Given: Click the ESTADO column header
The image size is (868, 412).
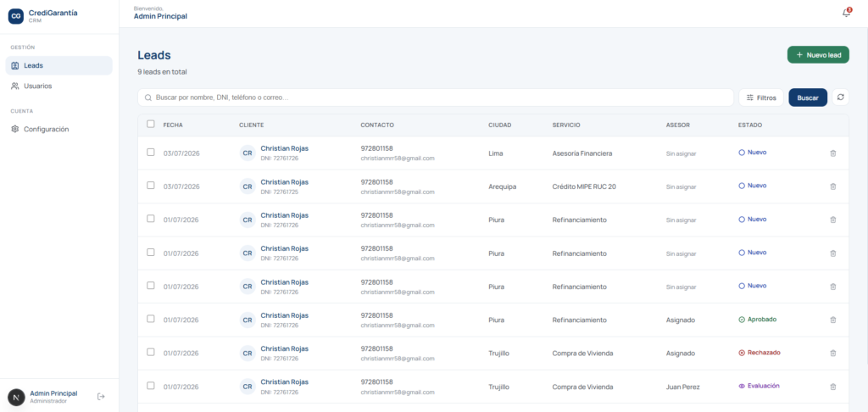Looking at the screenshot, I should [x=750, y=125].
